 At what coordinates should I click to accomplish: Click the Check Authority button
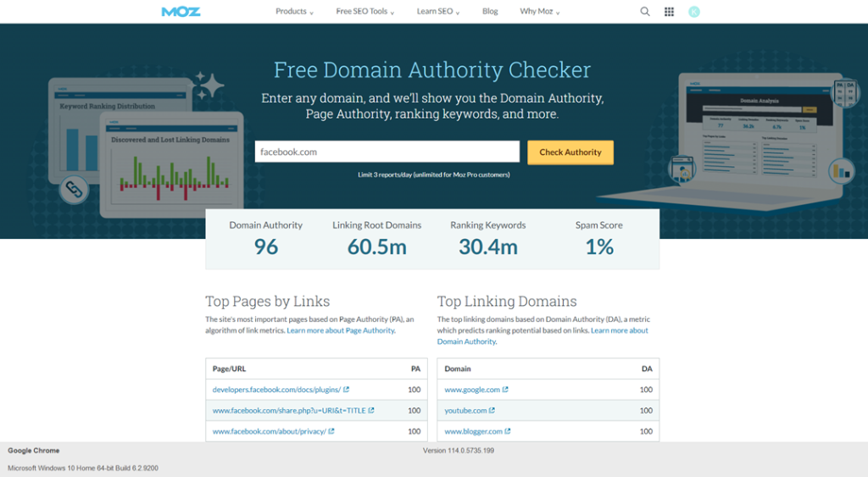[x=570, y=153]
